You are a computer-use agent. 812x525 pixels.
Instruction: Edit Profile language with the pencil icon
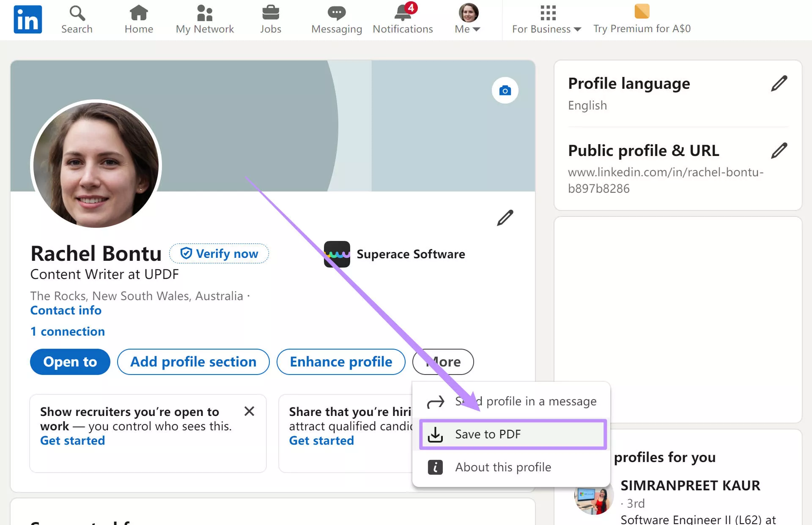click(x=779, y=83)
